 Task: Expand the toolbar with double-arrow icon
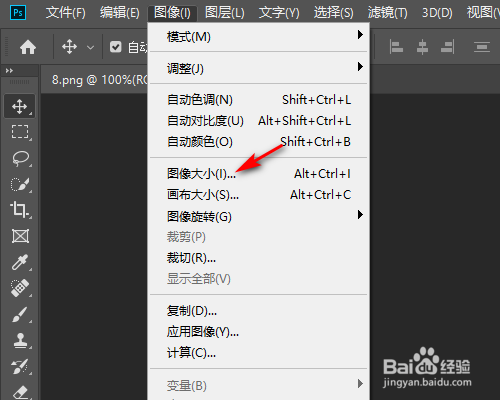tap(9, 70)
